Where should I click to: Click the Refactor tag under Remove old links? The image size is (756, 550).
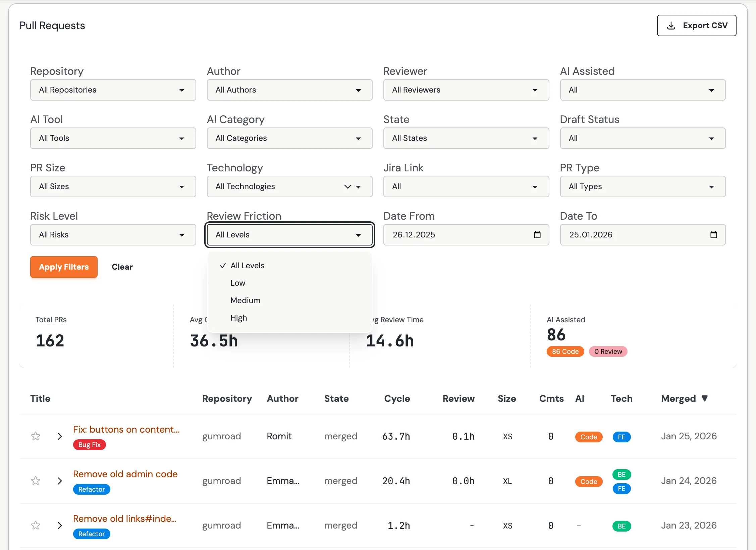tap(92, 534)
